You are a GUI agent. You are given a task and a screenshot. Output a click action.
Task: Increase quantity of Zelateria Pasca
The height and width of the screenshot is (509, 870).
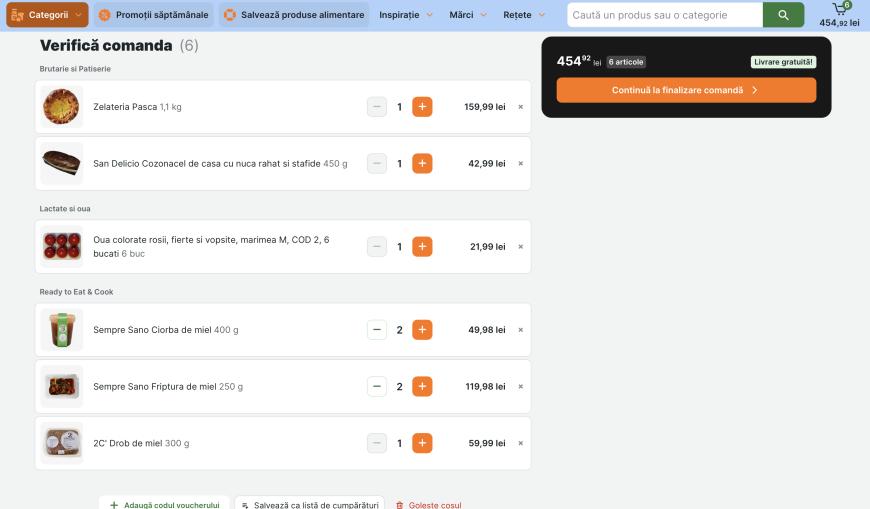[422, 107]
